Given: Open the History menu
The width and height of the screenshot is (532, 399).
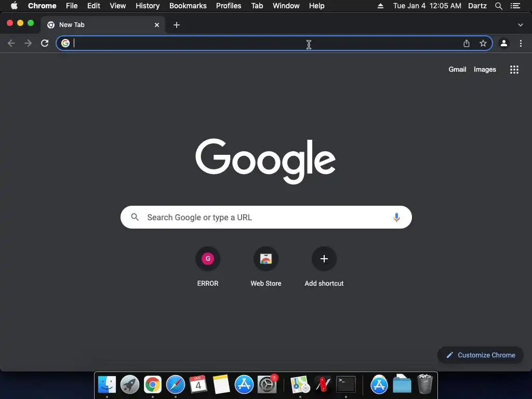Looking at the screenshot, I should click(148, 6).
